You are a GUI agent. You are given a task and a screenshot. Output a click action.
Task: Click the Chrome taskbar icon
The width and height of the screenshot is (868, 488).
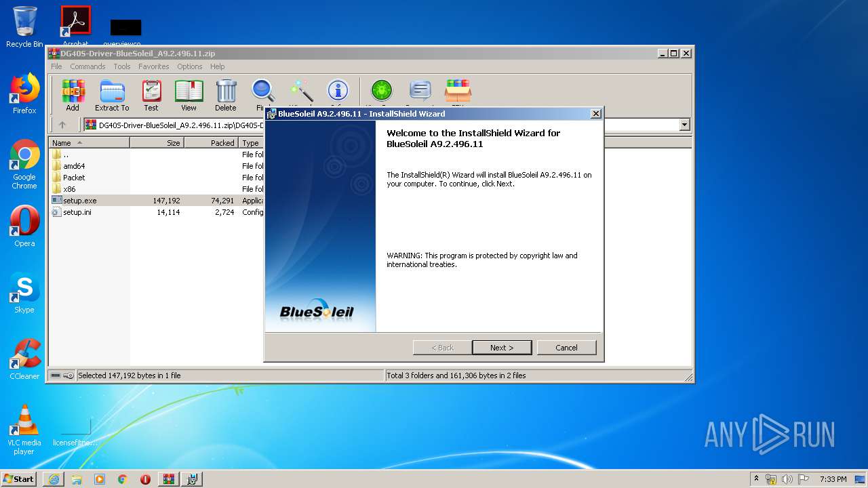[122, 479]
